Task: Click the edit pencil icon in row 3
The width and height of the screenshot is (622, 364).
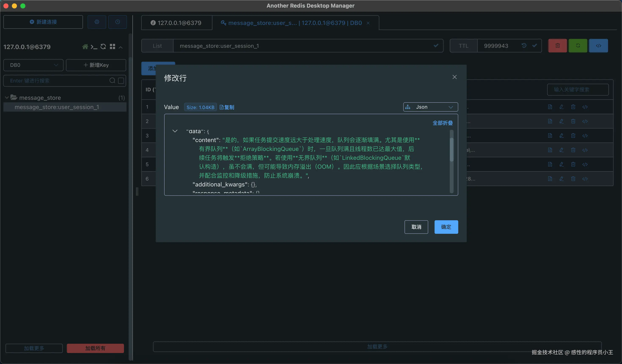Action: pyautogui.click(x=561, y=136)
